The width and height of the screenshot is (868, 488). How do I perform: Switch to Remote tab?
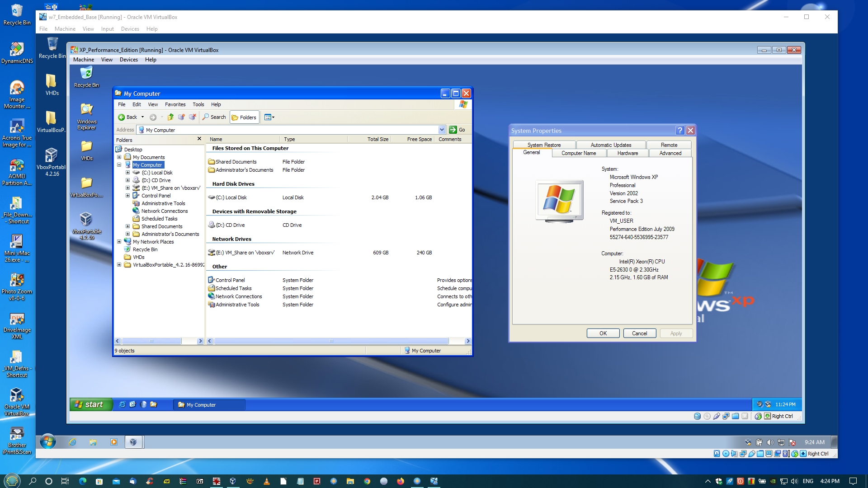click(x=669, y=145)
